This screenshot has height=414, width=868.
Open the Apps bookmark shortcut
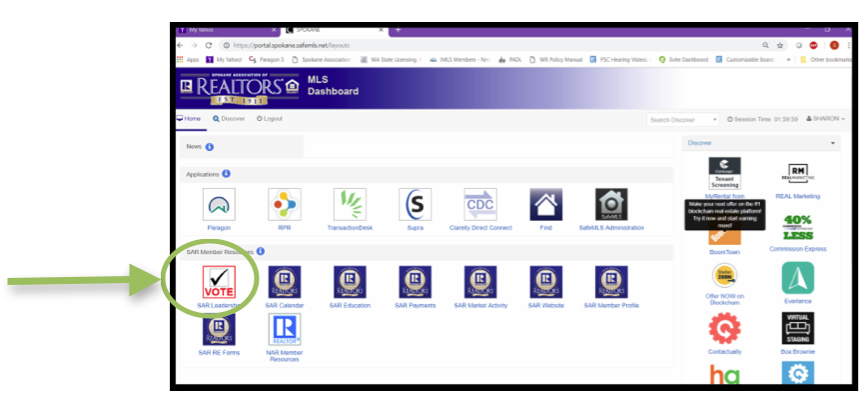(188, 60)
